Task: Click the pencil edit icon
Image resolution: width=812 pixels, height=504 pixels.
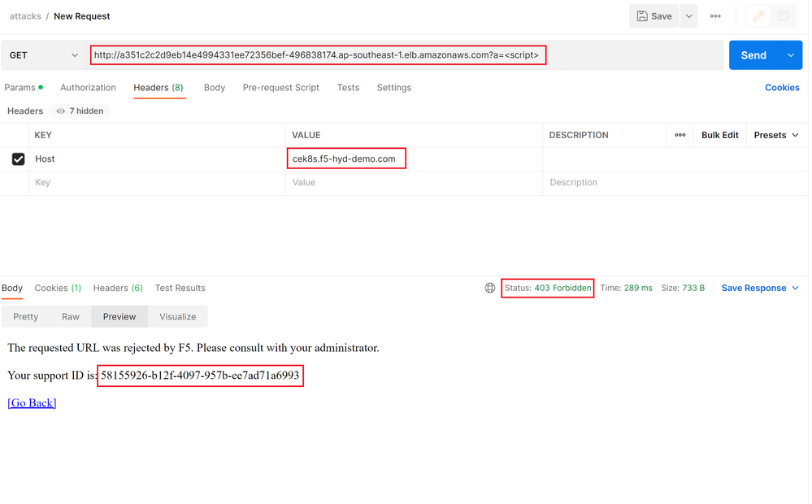Action: [x=758, y=16]
